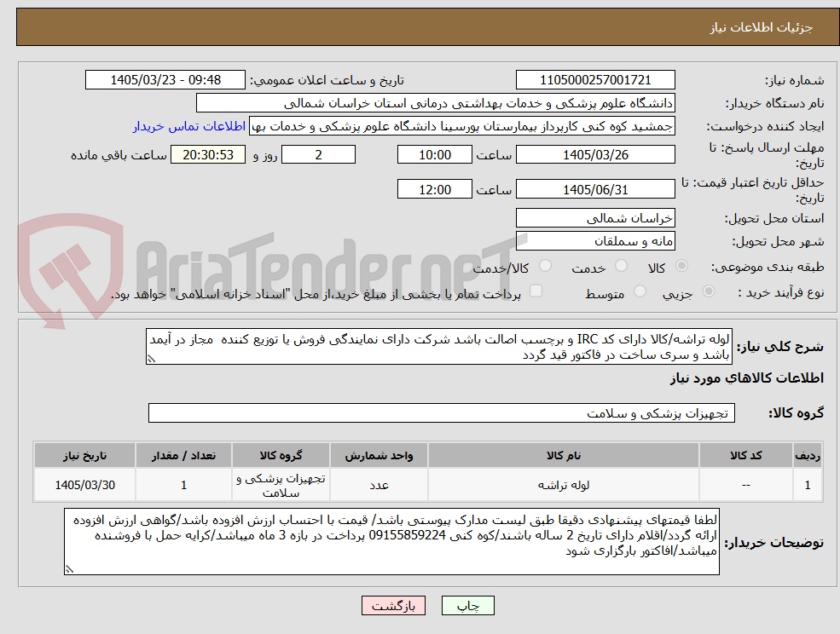The image size is (840, 634).
Task: Click the delivery city field مانه و سملقان
Action: [595, 241]
